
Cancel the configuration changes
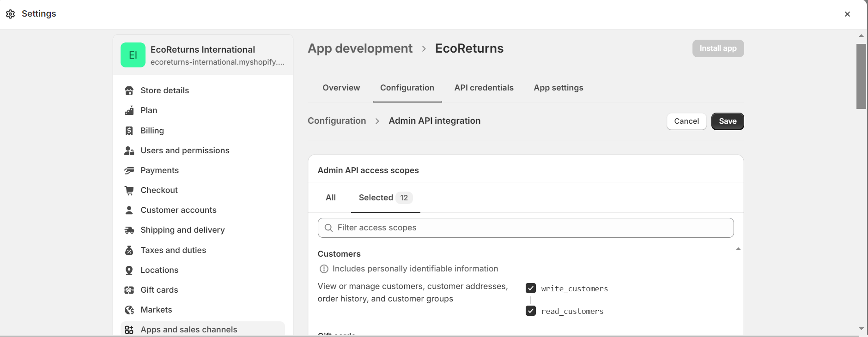(686, 121)
